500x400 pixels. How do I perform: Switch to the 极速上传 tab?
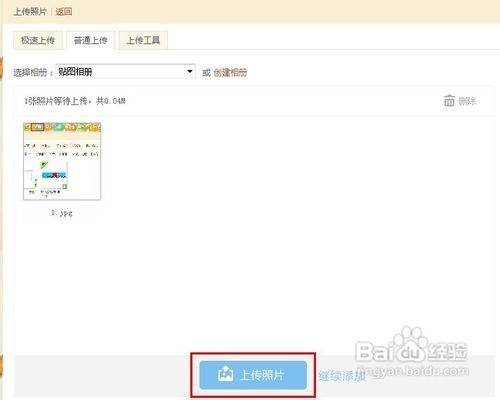click(x=38, y=40)
